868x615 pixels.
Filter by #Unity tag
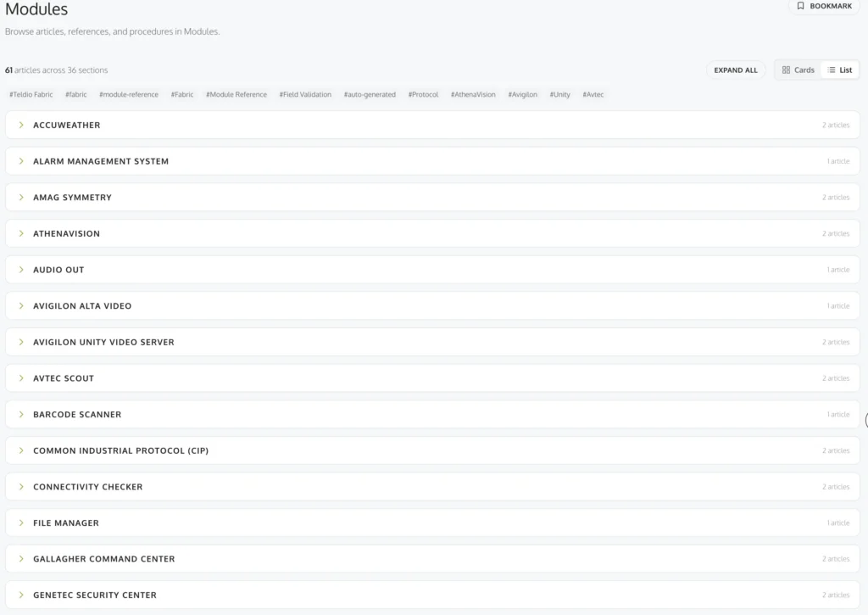(559, 95)
